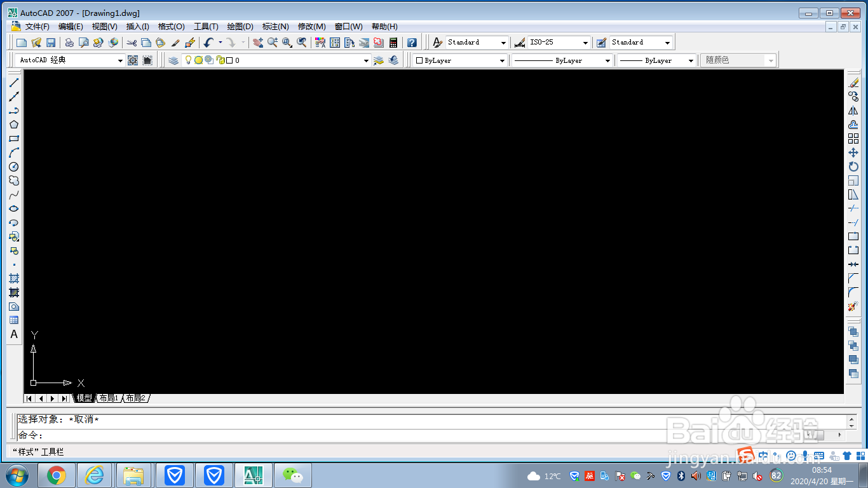Viewport: 868px width, 488px height.
Task: Open the 视图(V) menu
Action: [x=104, y=27]
